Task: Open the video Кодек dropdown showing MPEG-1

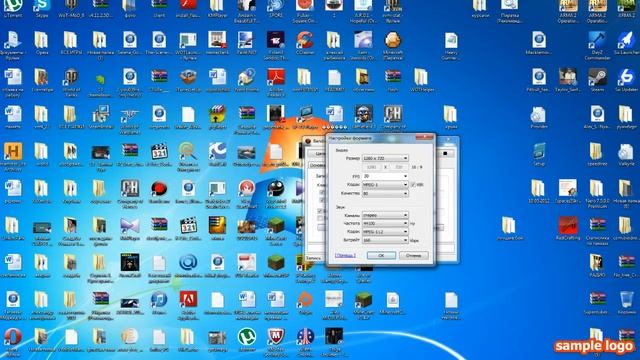Action: 385,185
